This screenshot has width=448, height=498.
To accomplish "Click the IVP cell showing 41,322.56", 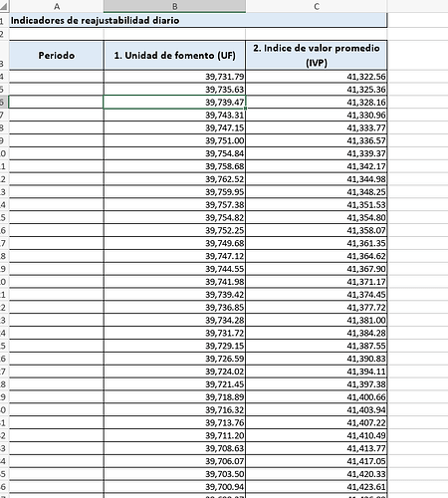I will [x=317, y=77].
